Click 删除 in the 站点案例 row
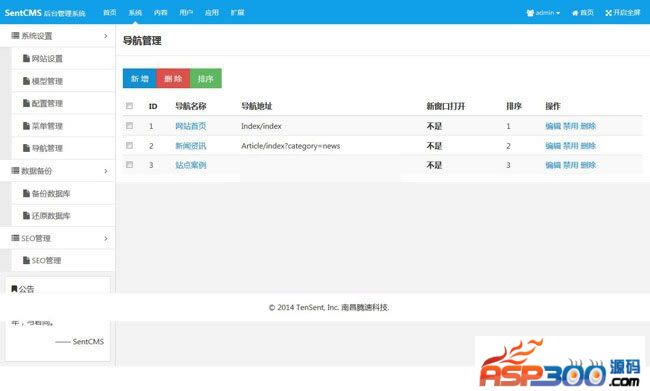This screenshot has height=391, width=650. pos(588,165)
